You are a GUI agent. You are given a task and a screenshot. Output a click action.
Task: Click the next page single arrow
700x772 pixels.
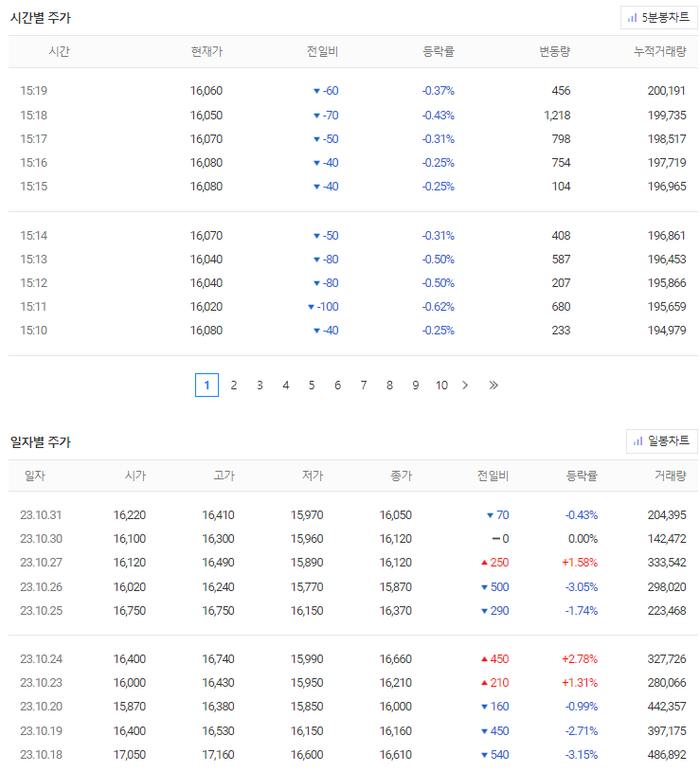click(x=465, y=385)
